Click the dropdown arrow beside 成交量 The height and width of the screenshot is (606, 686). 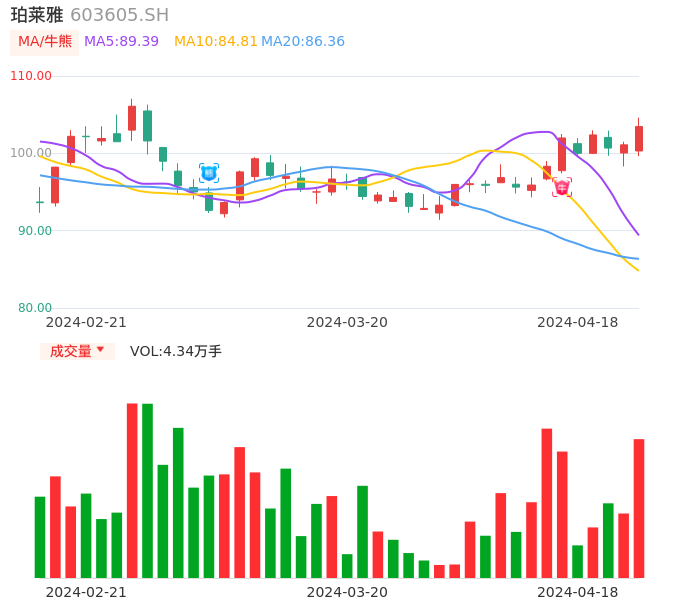[x=100, y=350]
